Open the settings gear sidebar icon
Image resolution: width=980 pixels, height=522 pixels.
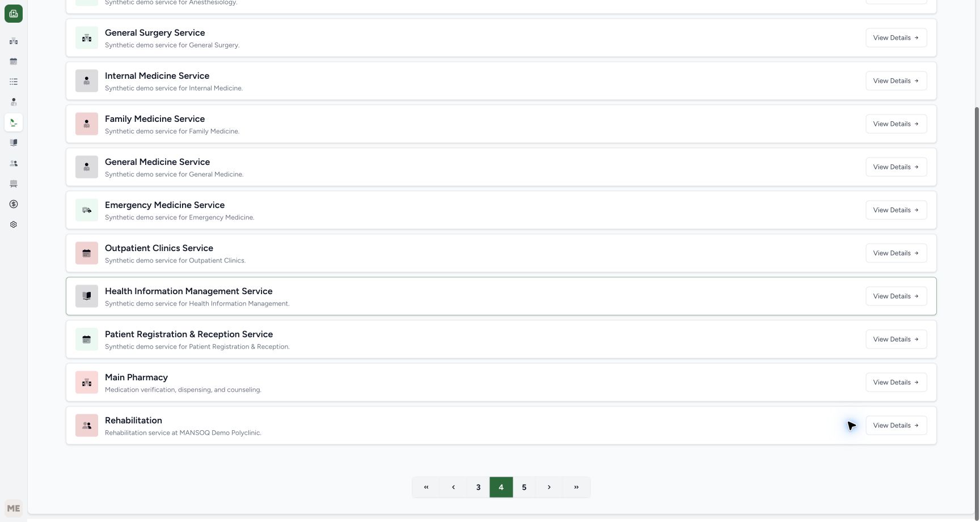[x=14, y=224]
